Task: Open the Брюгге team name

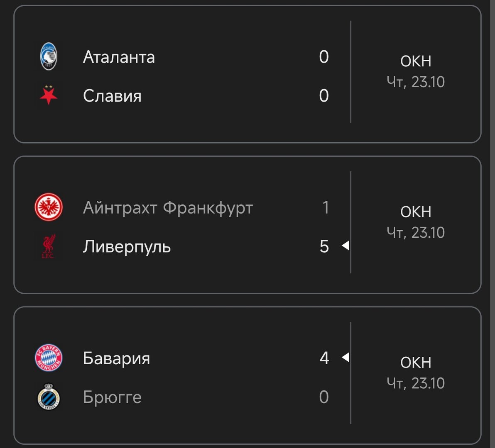Action: point(112,397)
